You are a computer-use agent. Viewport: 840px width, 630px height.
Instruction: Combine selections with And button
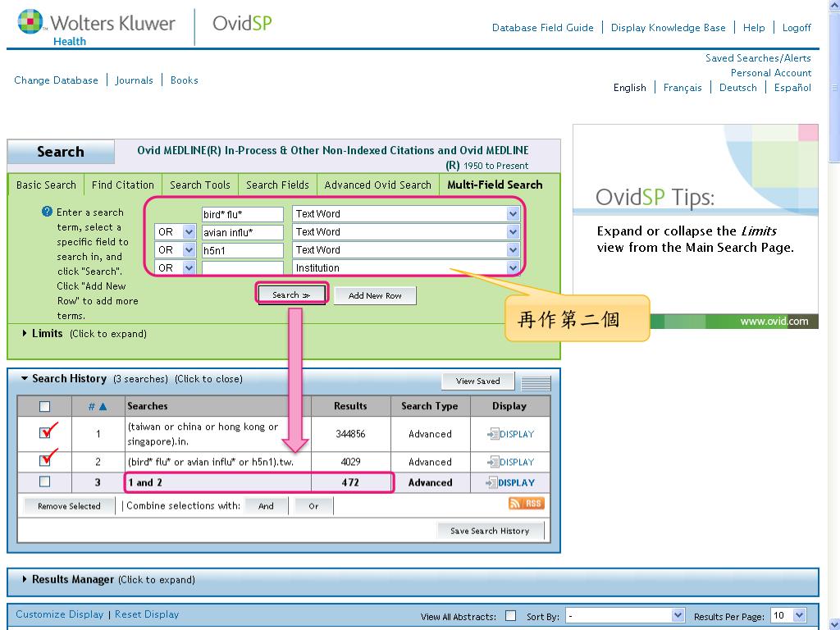(x=266, y=505)
